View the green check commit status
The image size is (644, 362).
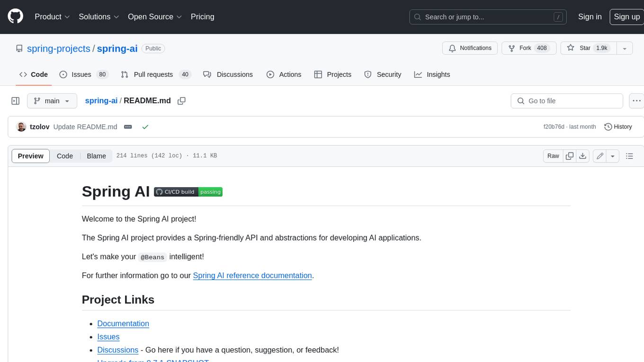(145, 127)
